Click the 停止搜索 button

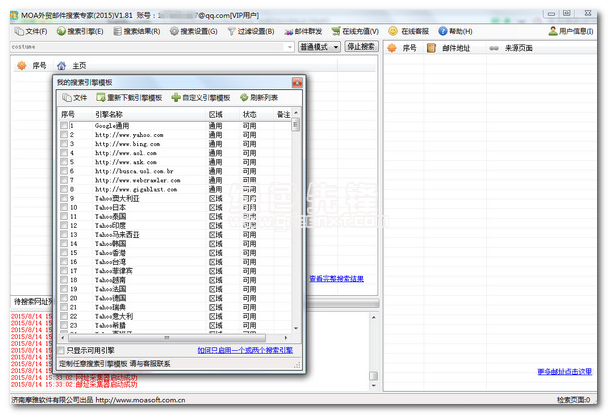click(361, 47)
